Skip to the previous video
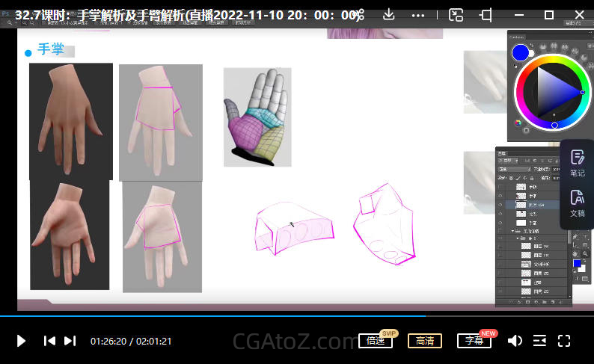The height and width of the screenshot is (364, 594). [x=49, y=341]
